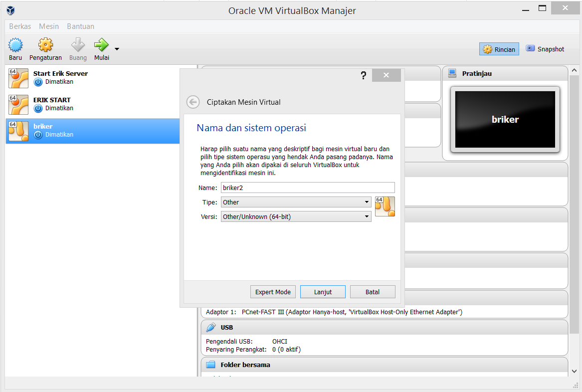Click the dialog help question mark
Screen dimensions: 582x392
(364, 75)
